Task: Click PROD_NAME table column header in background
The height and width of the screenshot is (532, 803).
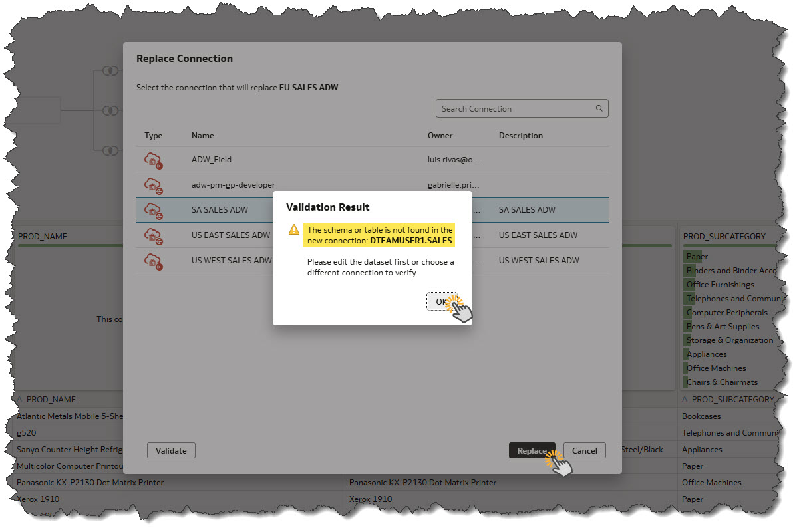Action: pyautogui.click(x=51, y=400)
